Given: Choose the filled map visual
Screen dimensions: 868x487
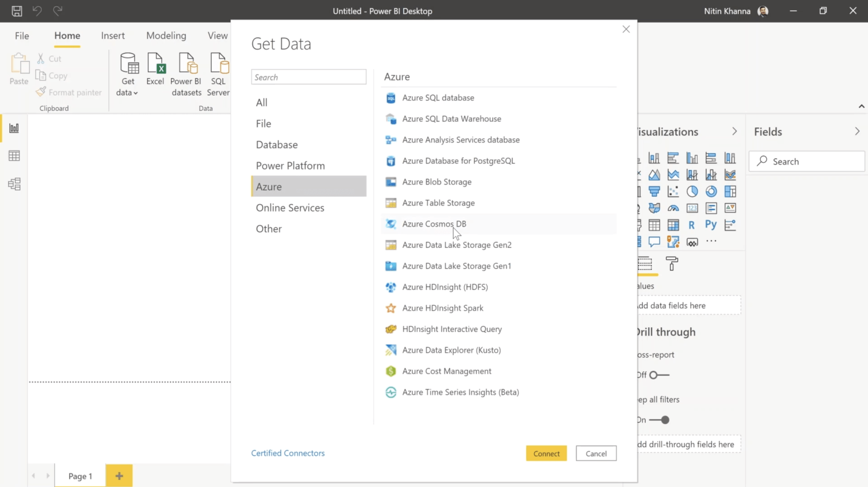Looking at the screenshot, I should pyautogui.click(x=654, y=208).
